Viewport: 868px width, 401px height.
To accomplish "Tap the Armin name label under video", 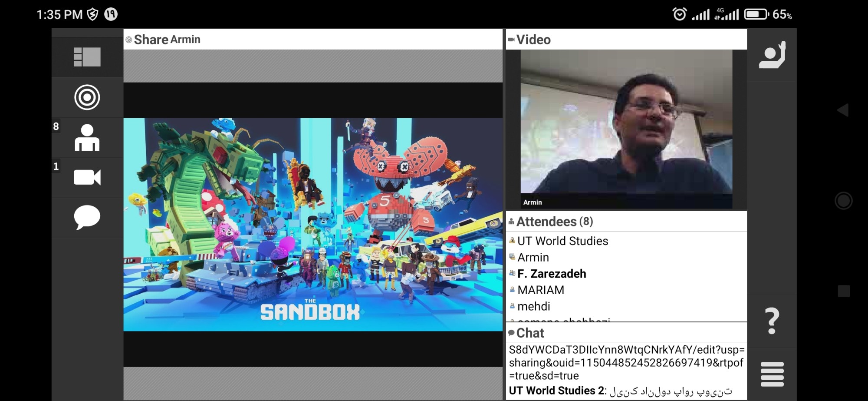I will point(533,202).
